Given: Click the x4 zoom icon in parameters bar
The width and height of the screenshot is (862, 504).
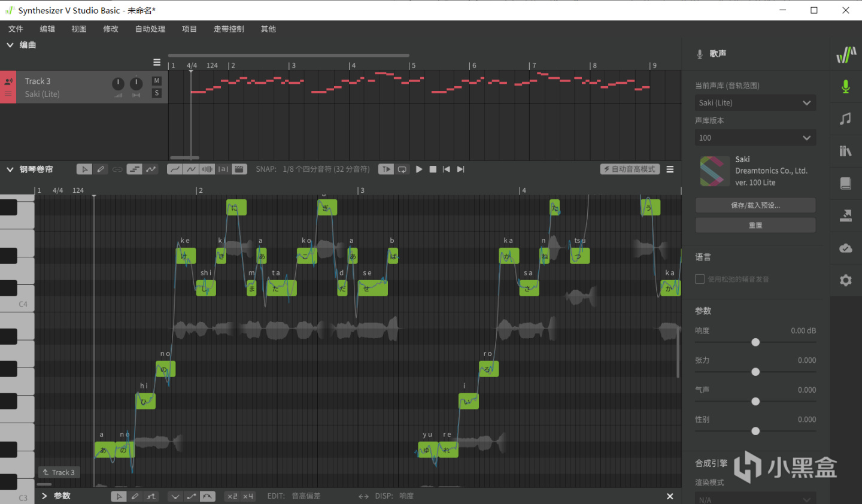Looking at the screenshot, I should pyautogui.click(x=248, y=496).
